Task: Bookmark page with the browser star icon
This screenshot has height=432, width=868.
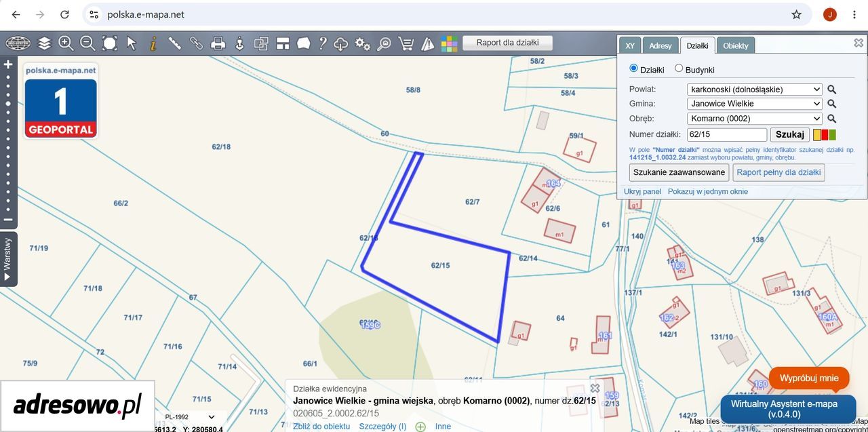Action: point(797,14)
